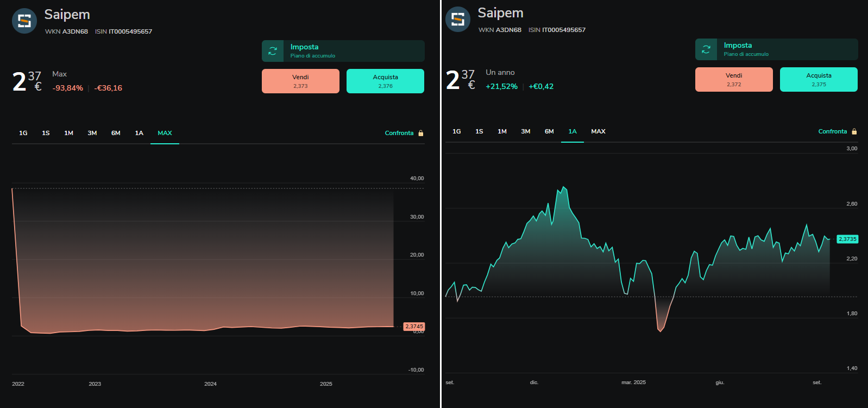Click the 2,3735 price tag on right chart
868x408 pixels.
(847, 239)
